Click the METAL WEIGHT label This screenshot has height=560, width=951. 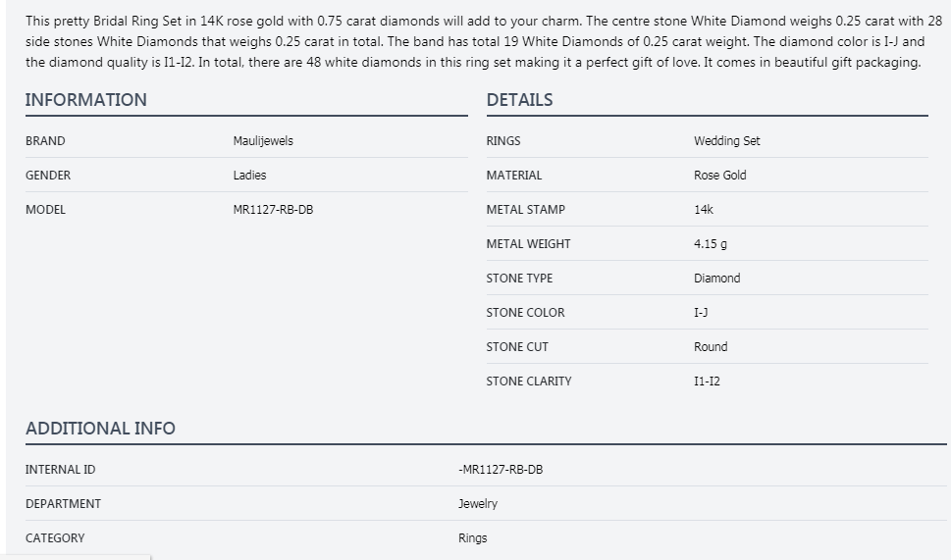pos(528,243)
